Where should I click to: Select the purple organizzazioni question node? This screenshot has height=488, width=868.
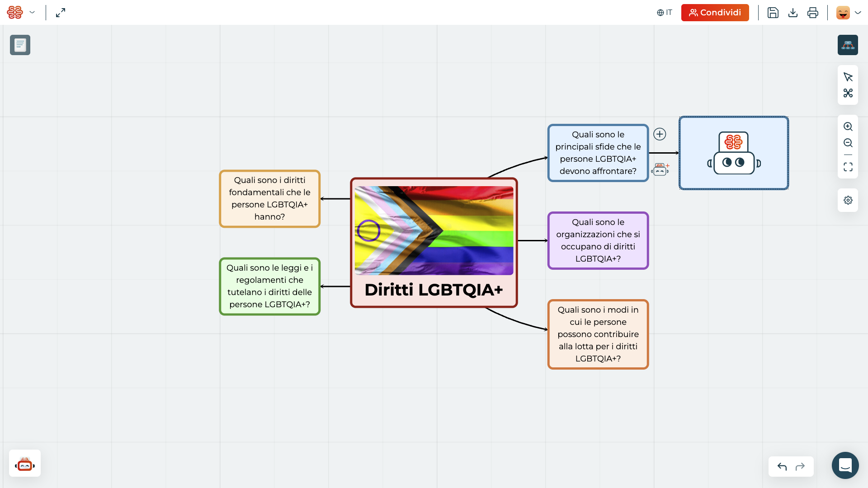point(598,240)
